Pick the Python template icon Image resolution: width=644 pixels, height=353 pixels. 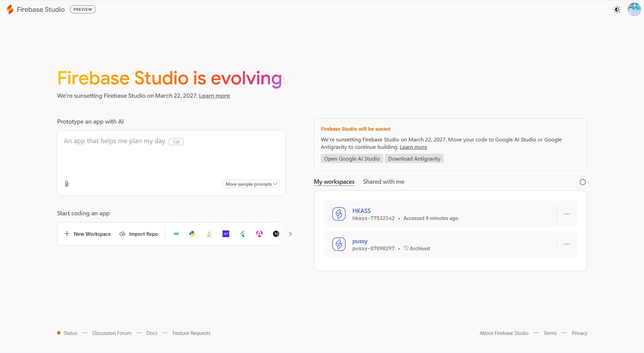(192, 234)
